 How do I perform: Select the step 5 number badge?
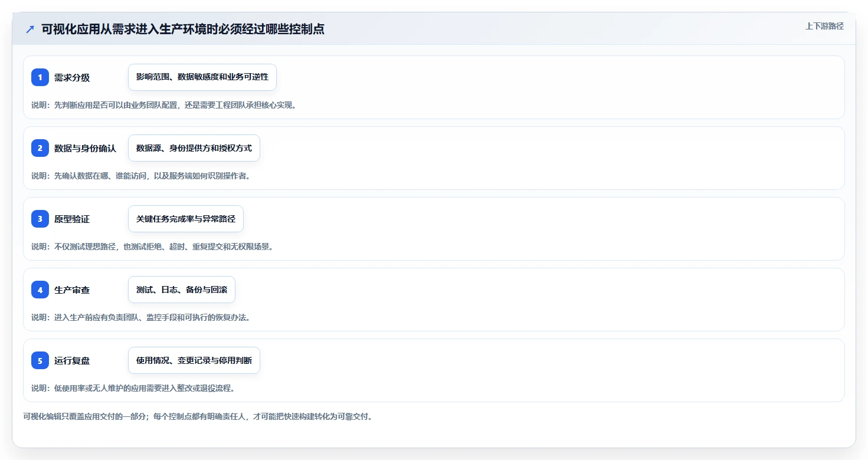(x=40, y=360)
